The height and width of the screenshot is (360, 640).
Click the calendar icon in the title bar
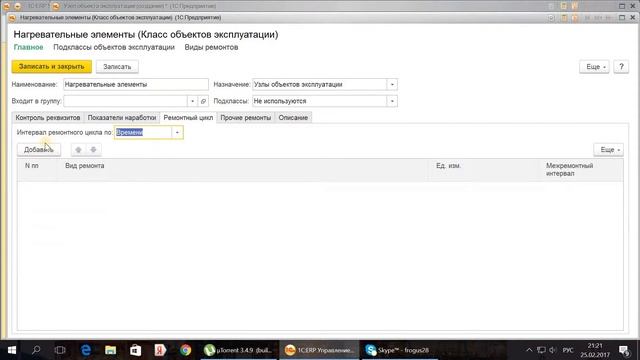(575, 18)
